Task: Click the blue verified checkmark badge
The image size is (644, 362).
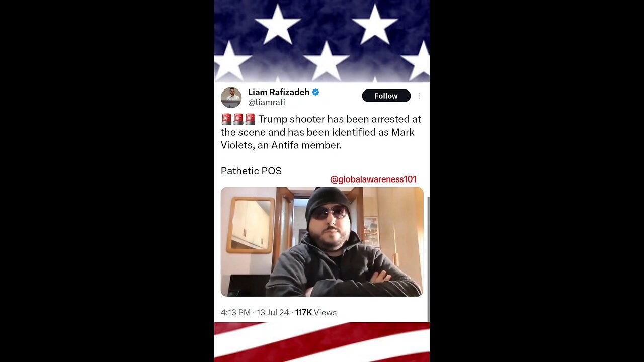Action: [315, 92]
